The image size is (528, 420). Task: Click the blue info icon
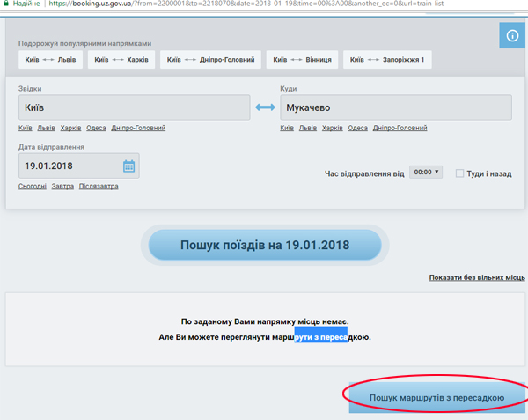click(x=512, y=36)
